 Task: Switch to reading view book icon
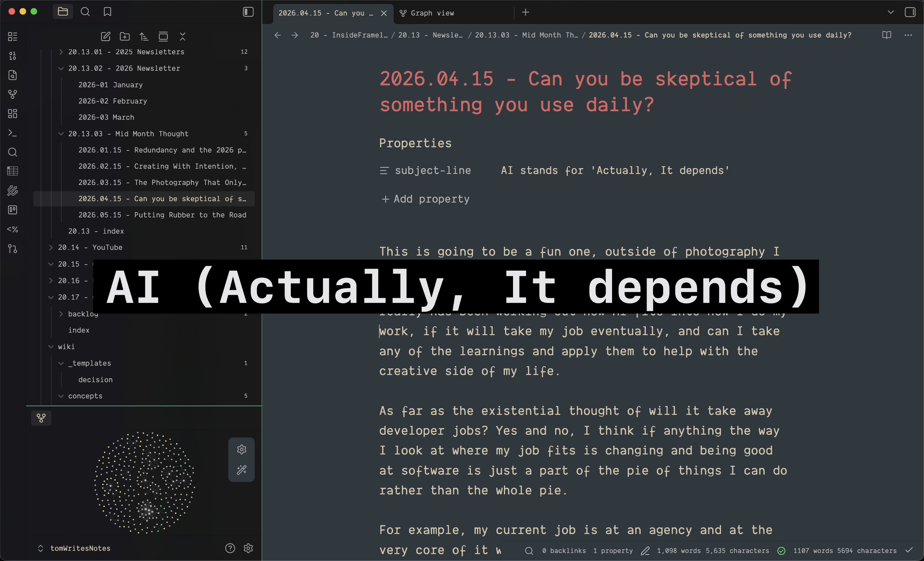pyautogui.click(x=887, y=35)
